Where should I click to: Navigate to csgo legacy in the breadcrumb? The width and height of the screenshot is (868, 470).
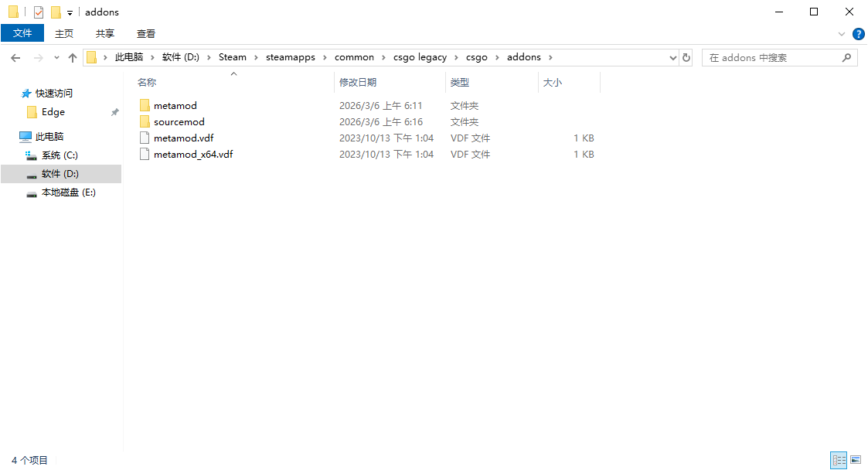coord(420,57)
